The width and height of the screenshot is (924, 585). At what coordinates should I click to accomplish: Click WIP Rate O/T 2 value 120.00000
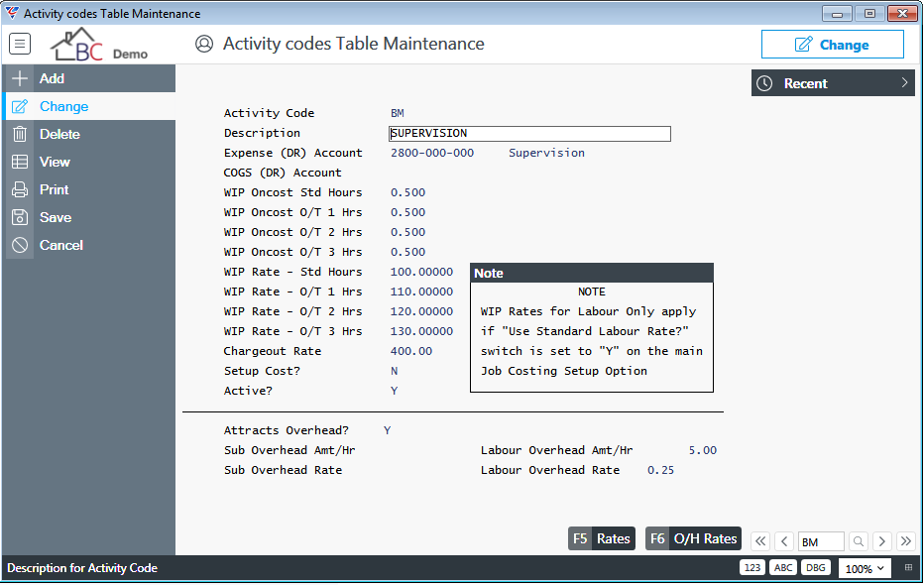421,311
